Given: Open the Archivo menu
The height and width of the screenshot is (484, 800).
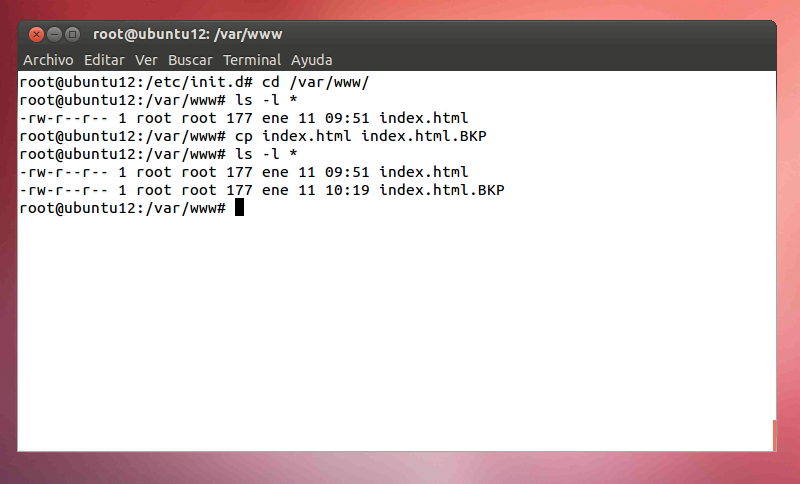Looking at the screenshot, I should 48,60.
